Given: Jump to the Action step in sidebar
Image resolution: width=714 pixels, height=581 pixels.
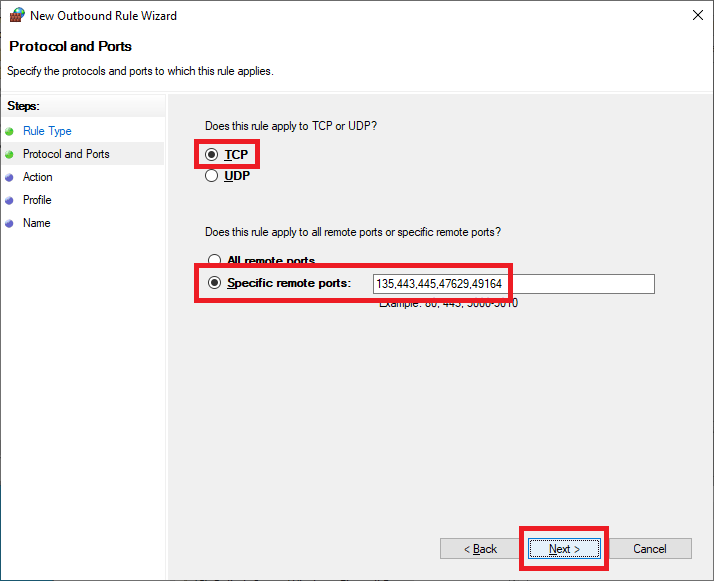Looking at the screenshot, I should click(x=38, y=177).
